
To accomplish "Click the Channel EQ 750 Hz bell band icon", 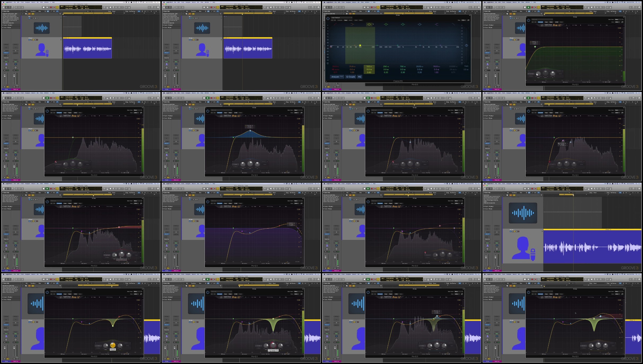I will tap(403, 24).
